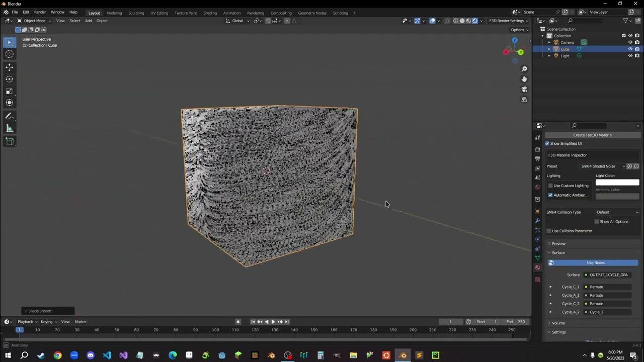The image size is (644, 362).
Task: Toggle camera view icon in viewport
Action: coord(524,89)
